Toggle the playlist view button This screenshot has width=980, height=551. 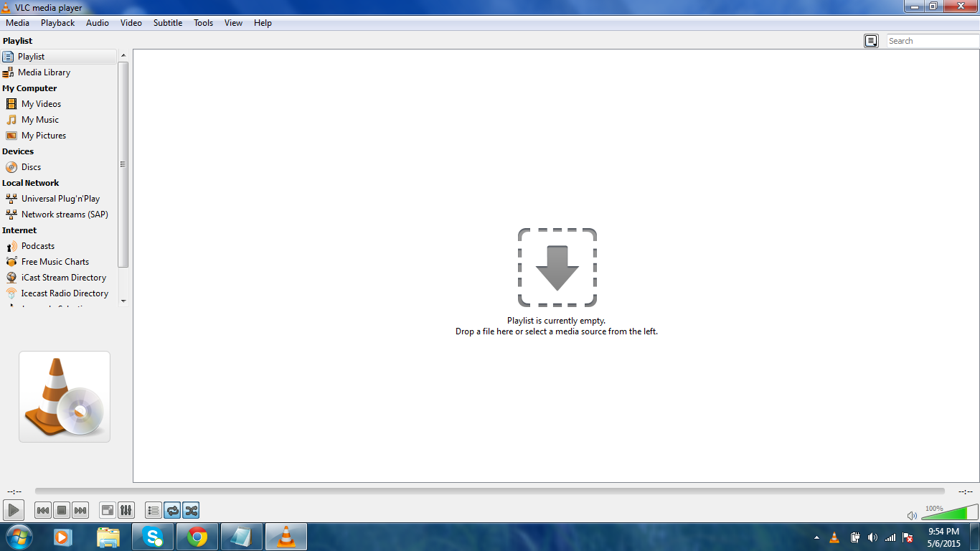[154, 510]
